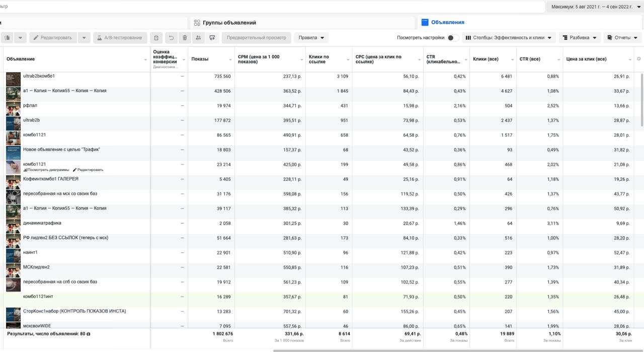Image resolution: width=644 pixels, height=352 pixels.
Task: Open the date range selector at top
Action: 595,7
